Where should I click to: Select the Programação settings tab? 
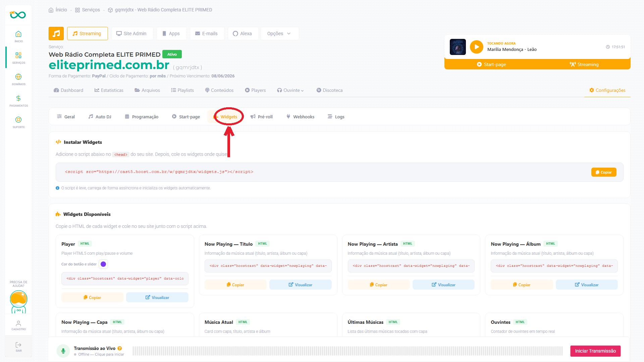(x=142, y=117)
